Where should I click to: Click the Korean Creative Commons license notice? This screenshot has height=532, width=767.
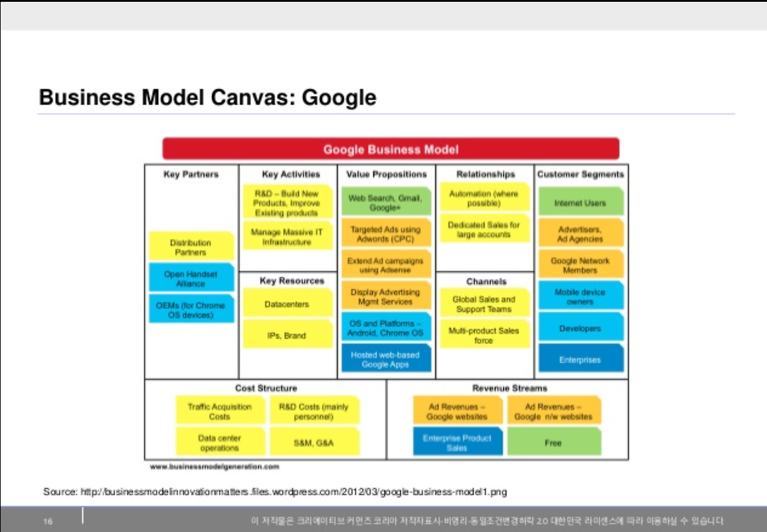coord(487,521)
